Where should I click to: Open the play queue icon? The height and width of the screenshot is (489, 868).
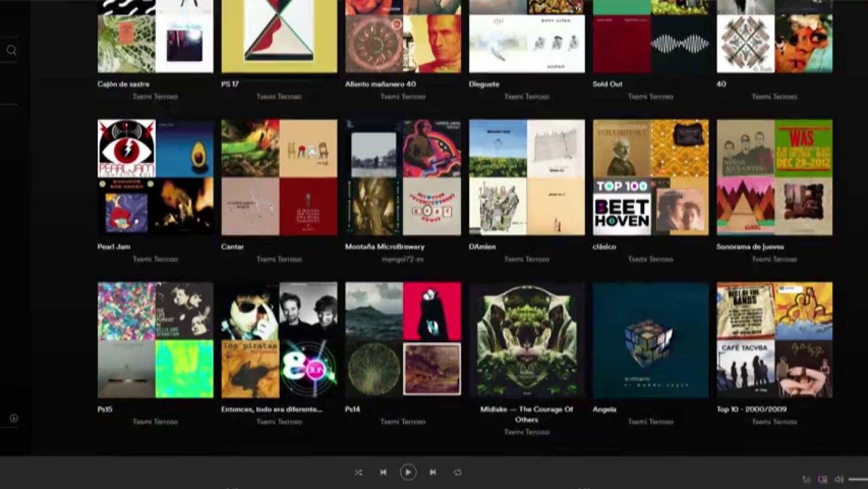pos(806,479)
